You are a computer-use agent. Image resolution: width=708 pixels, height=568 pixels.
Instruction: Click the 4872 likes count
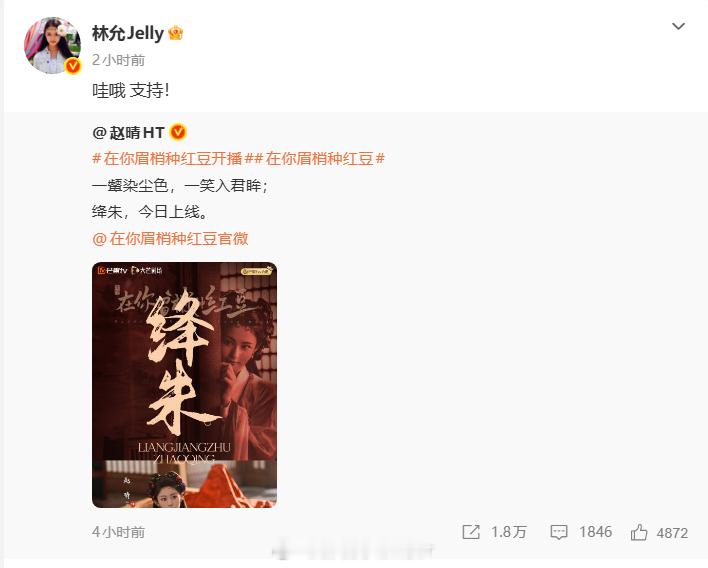tap(672, 533)
